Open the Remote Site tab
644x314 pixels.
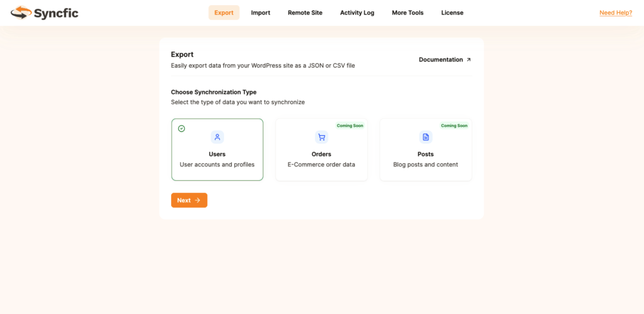pyautogui.click(x=305, y=13)
